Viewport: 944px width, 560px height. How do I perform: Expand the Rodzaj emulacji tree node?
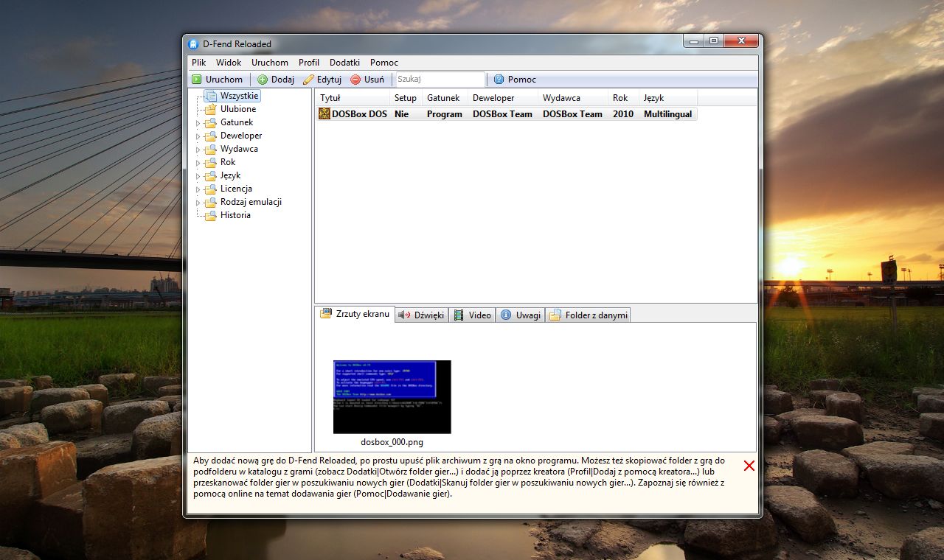(198, 202)
